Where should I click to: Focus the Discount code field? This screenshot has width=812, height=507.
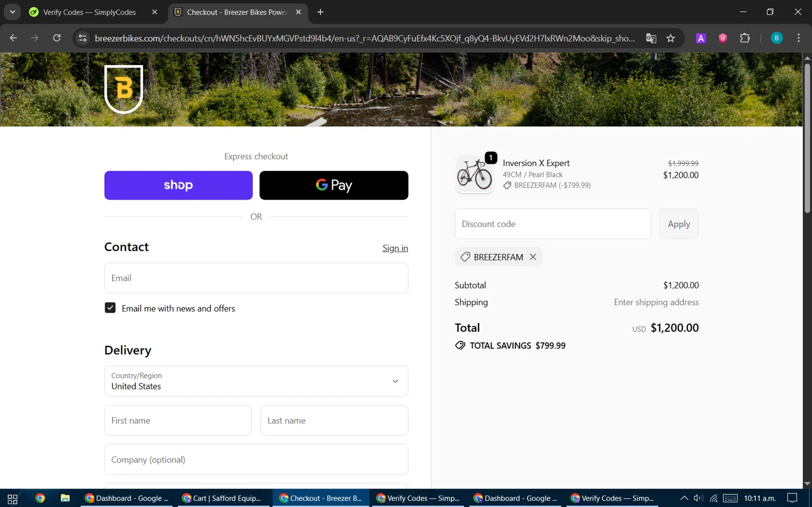coord(553,224)
